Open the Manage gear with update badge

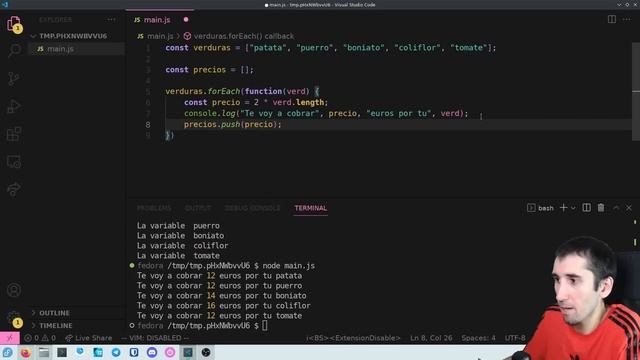(x=14, y=318)
